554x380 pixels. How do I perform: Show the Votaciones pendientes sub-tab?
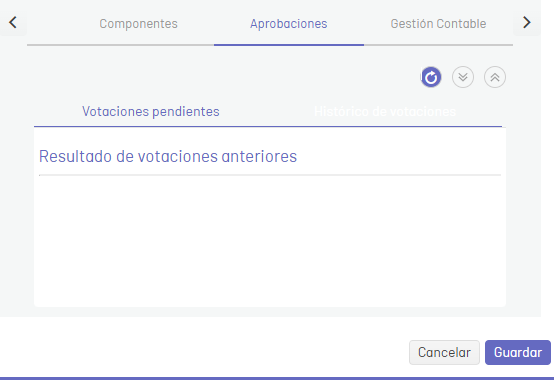point(151,112)
